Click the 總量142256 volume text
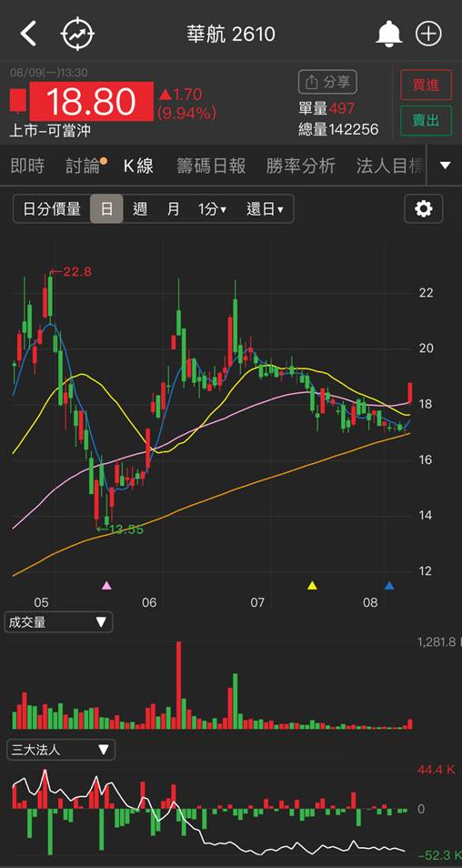 point(338,129)
